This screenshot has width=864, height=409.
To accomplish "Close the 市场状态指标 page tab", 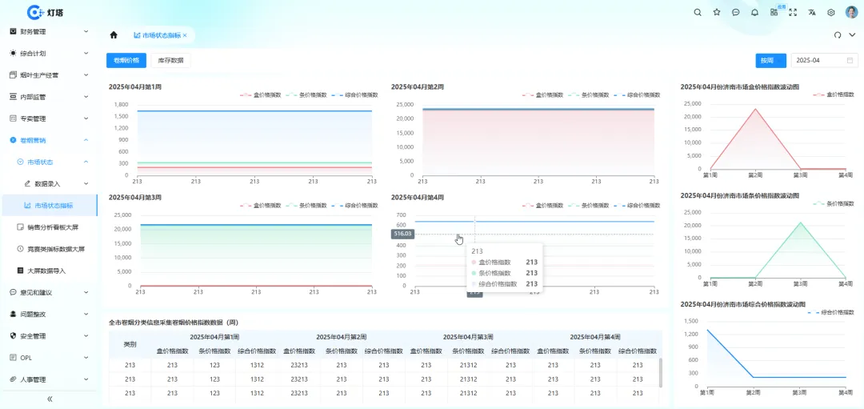I will [185, 35].
